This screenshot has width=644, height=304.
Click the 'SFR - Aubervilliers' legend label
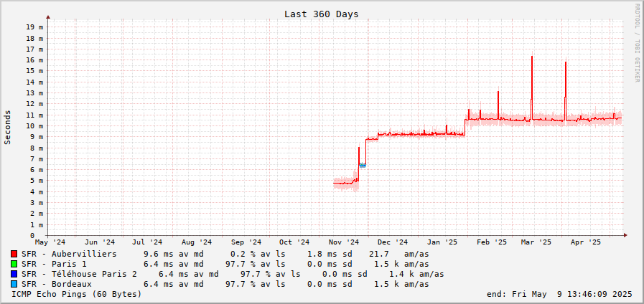pyautogui.click(x=69, y=254)
